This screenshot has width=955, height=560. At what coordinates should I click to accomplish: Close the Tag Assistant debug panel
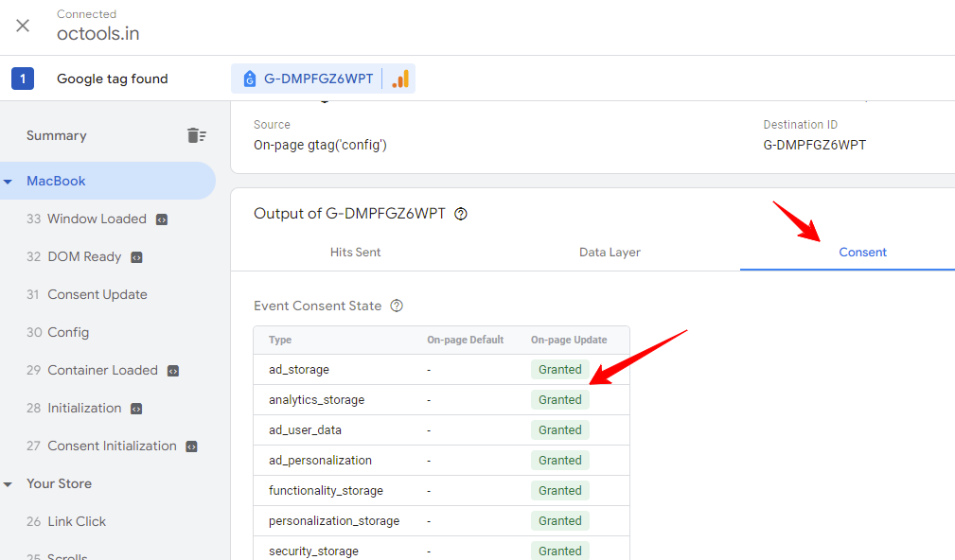(23, 26)
